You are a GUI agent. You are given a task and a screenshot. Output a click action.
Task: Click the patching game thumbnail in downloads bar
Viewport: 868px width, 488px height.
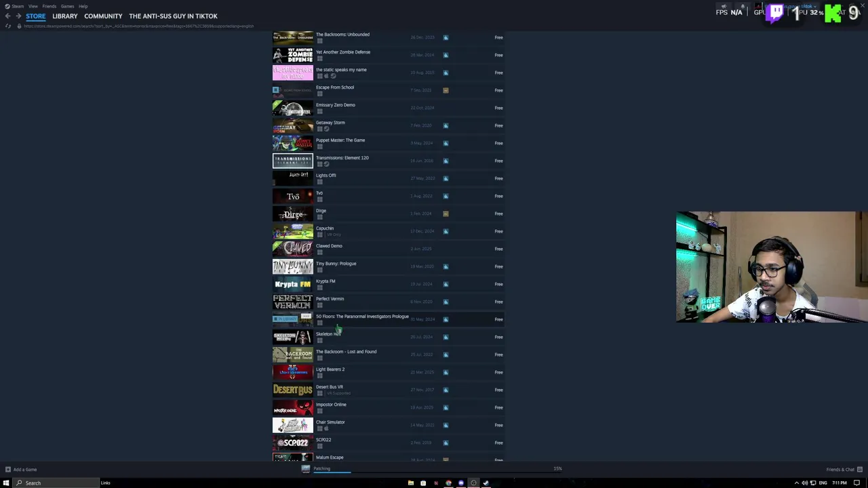[306, 469]
